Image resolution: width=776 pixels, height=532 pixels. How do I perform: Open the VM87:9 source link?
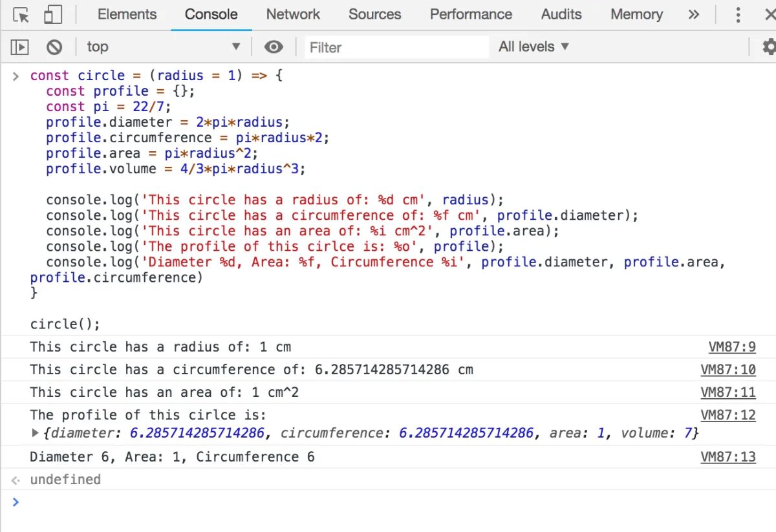[x=732, y=347]
